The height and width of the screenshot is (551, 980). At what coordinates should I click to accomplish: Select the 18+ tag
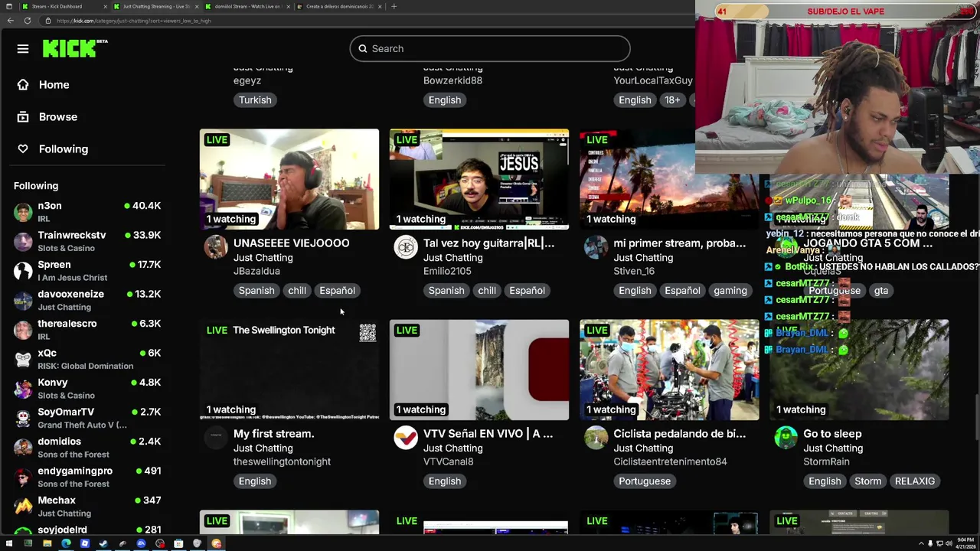click(x=672, y=100)
